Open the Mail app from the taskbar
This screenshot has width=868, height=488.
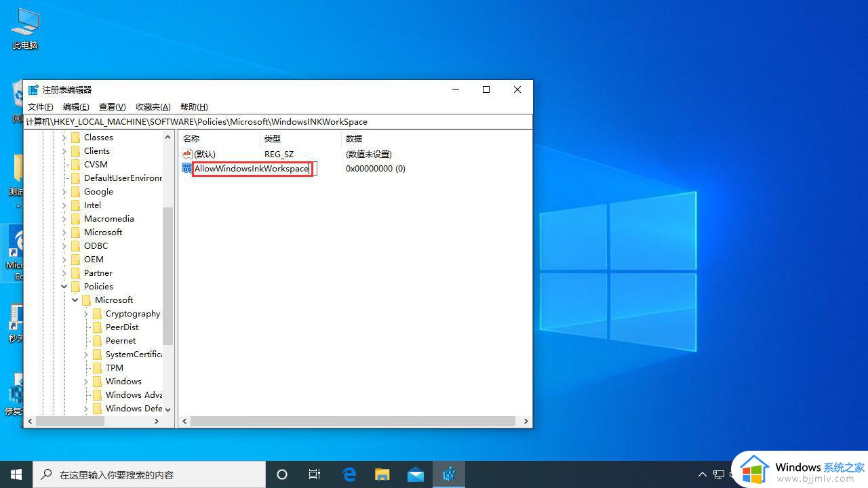point(415,474)
